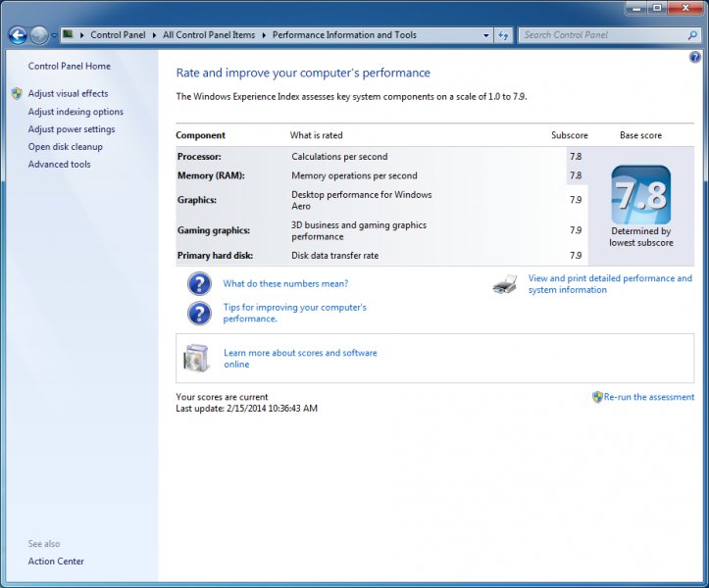
Task: Open View and print detailed performance link
Action: click(x=610, y=284)
